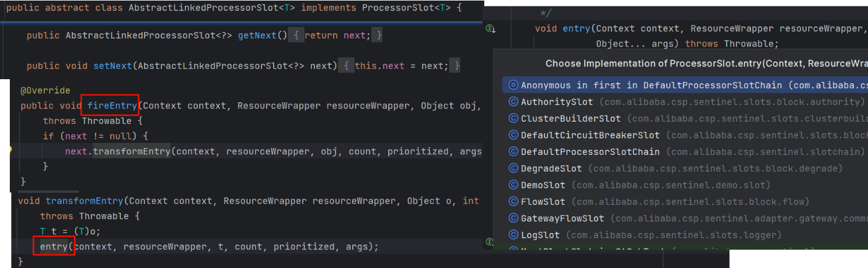Click the entry method name in interface declaration
Screen dimensions: 868x268
pyautogui.click(x=576, y=28)
